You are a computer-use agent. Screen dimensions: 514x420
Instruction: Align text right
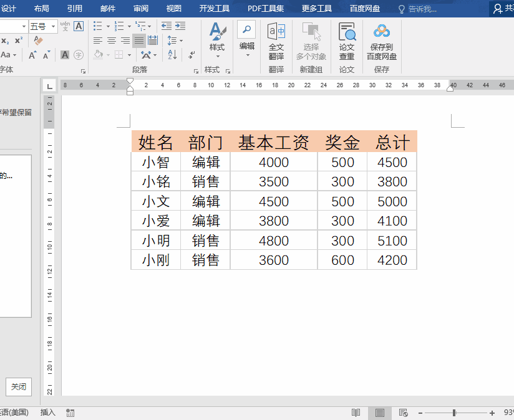[125, 41]
